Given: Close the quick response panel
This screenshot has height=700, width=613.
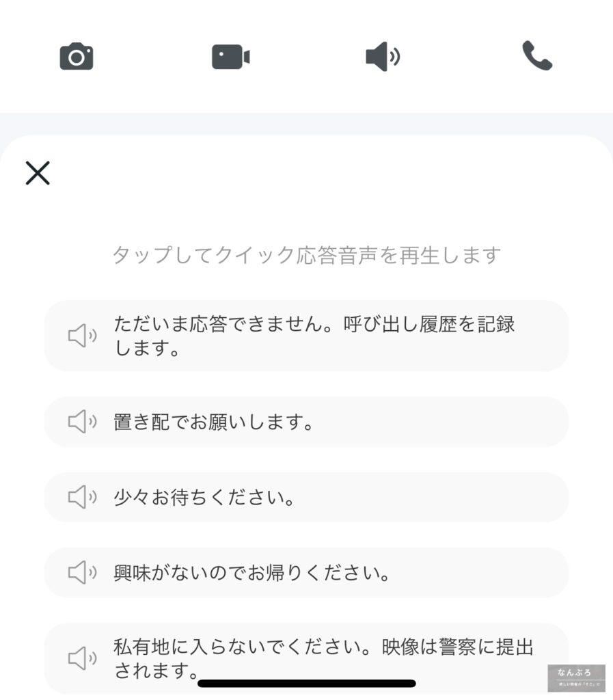Looking at the screenshot, I should (38, 173).
